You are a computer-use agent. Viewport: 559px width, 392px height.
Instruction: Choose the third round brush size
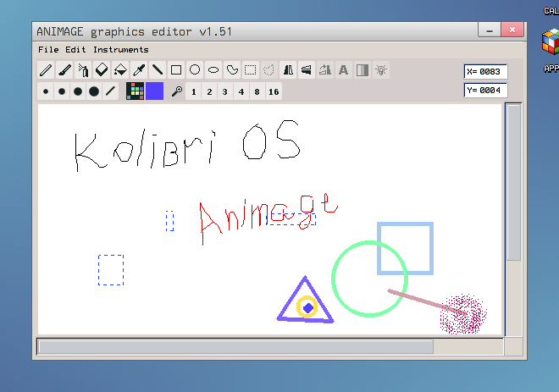click(78, 91)
